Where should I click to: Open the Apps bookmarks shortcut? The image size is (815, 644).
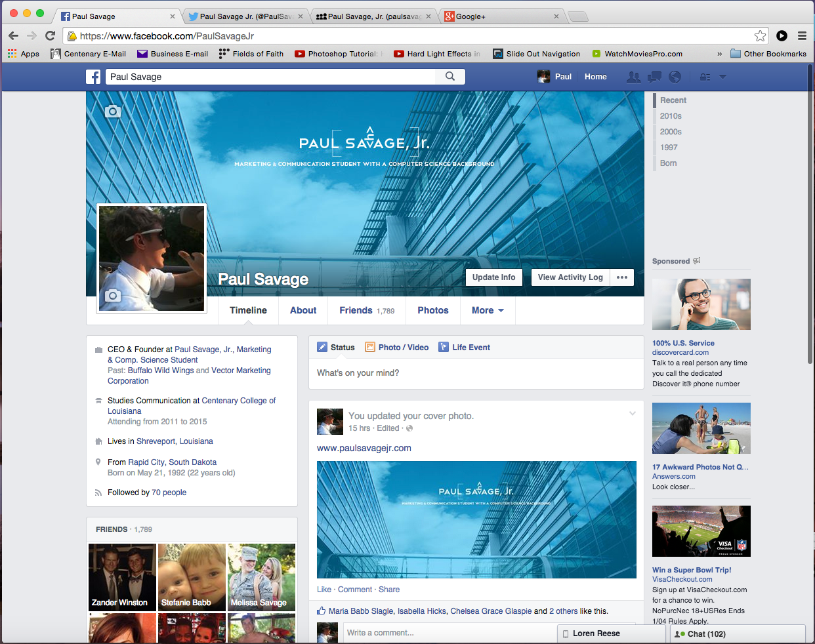coord(24,54)
